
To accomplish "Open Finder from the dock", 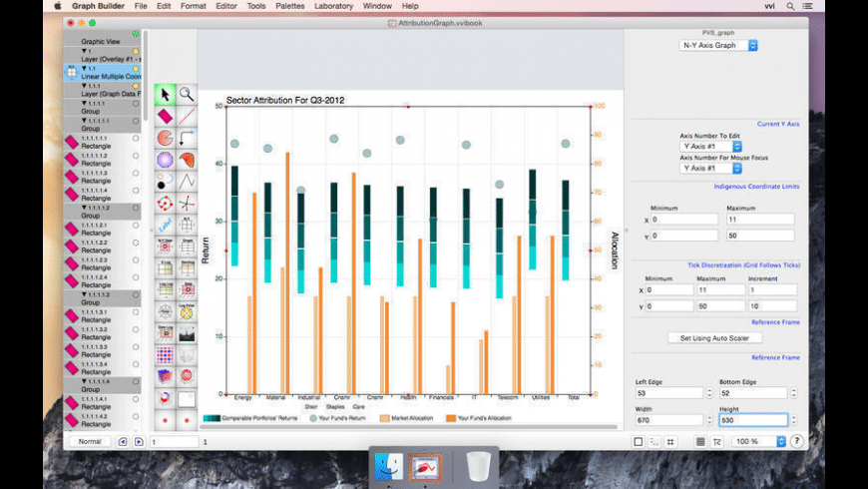I will tap(389, 466).
